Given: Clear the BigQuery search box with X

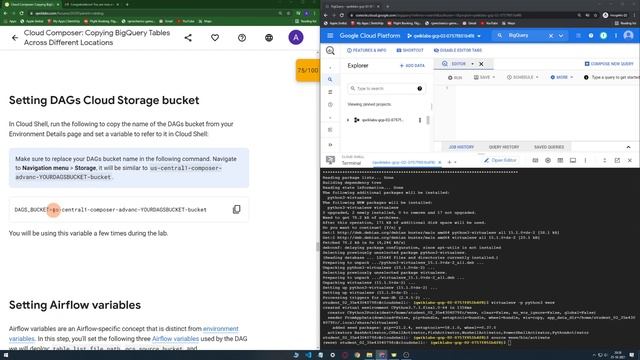Looking at the screenshot, I should 551,36.
